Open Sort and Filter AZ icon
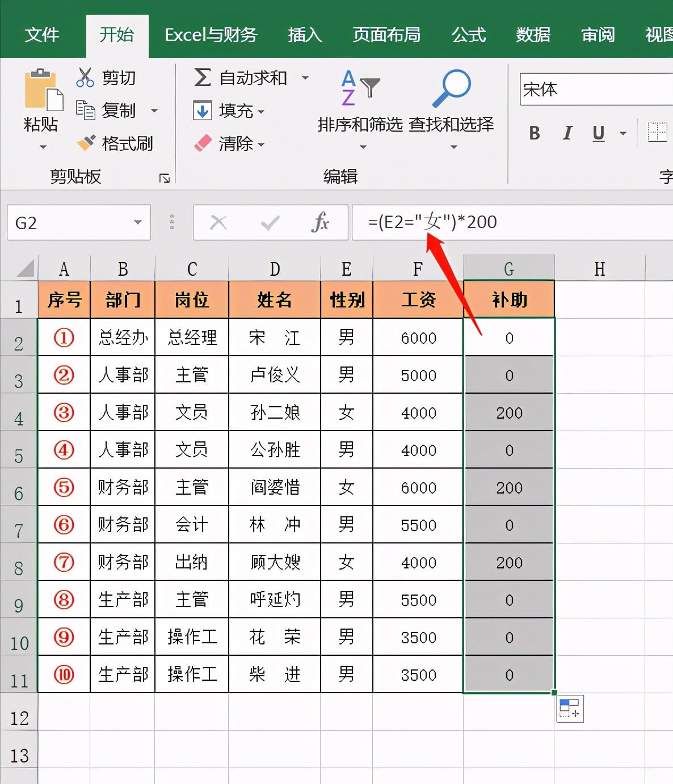Screen dimensions: 673x784 point(360,88)
